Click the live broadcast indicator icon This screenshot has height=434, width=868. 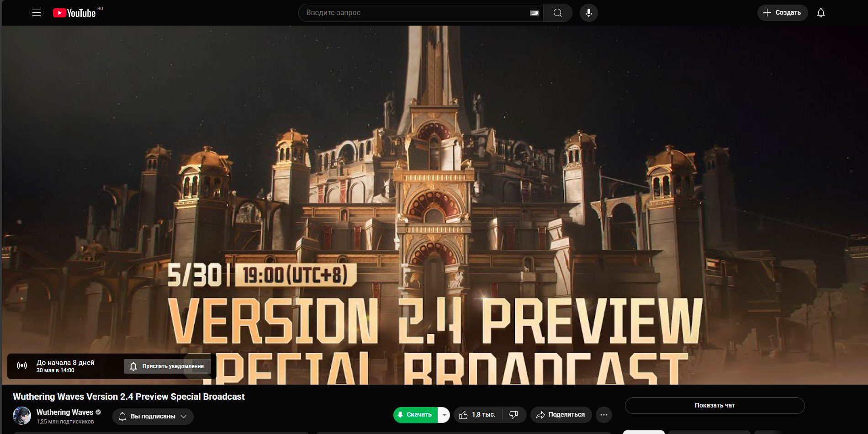pos(22,365)
